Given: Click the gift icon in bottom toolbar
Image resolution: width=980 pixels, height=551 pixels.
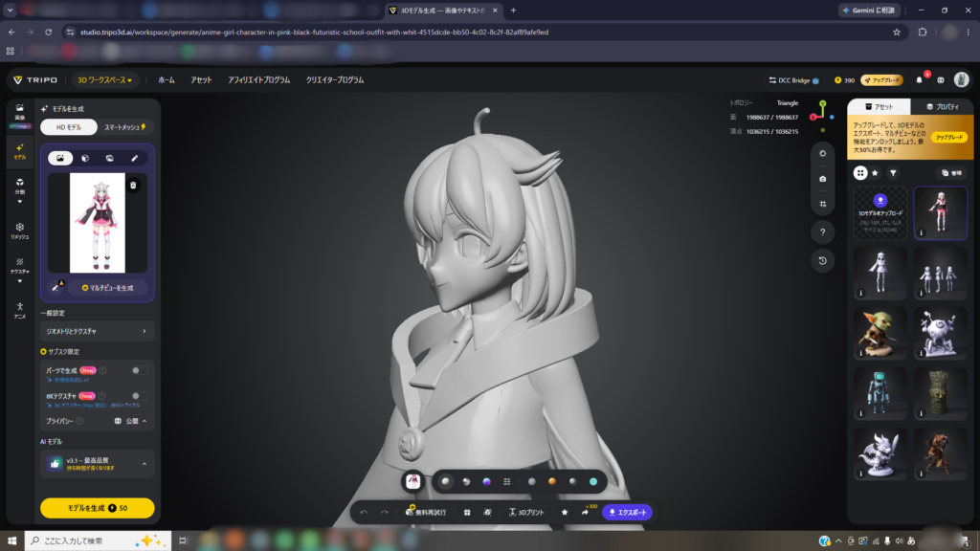Looking at the screenshot, I should click(467, 513).
